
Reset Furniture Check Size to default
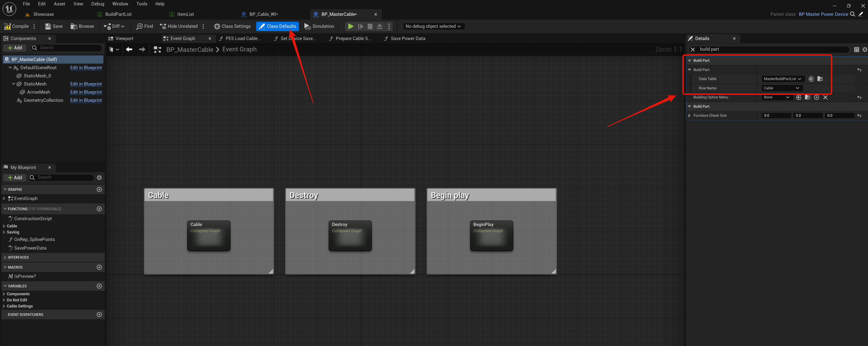pos(859,115)
